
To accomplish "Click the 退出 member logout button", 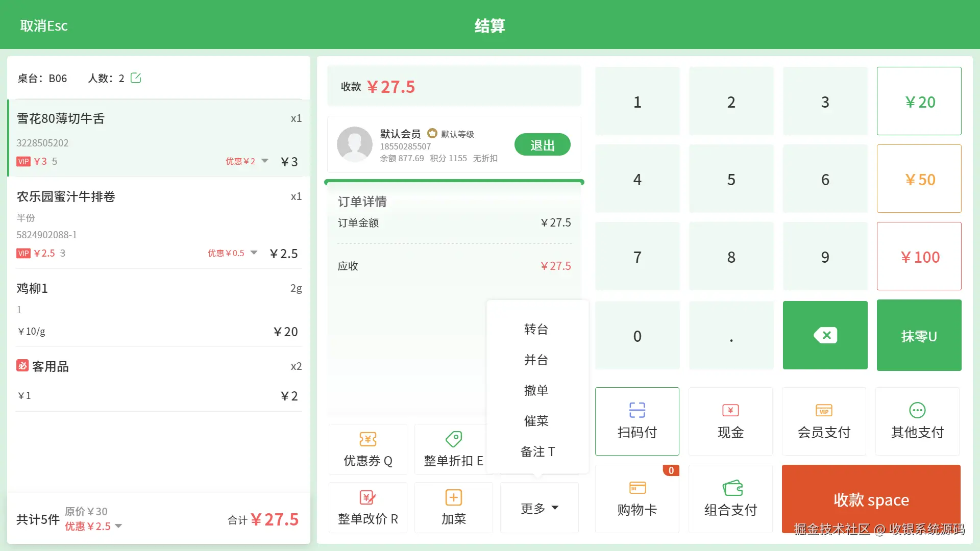I will [x=542, y=145].
